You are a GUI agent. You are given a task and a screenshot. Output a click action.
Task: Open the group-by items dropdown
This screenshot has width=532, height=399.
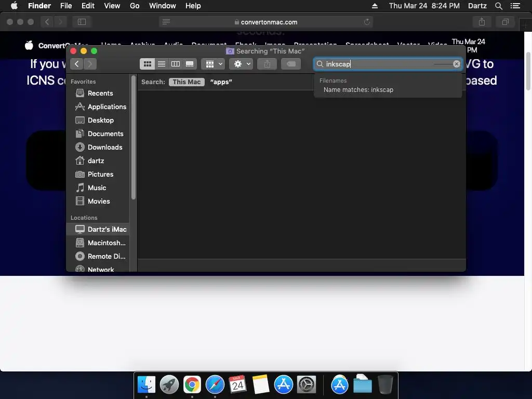[x=213, y=64]
